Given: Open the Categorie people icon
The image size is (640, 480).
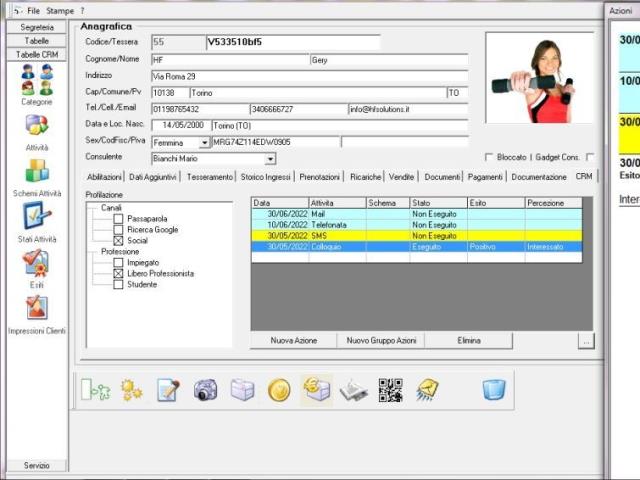Looking at the screenshot, I should click(37, 80).
